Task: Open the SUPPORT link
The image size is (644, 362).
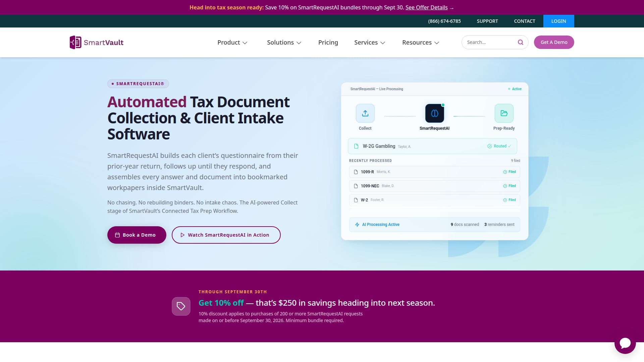Action: pos(487,21)
